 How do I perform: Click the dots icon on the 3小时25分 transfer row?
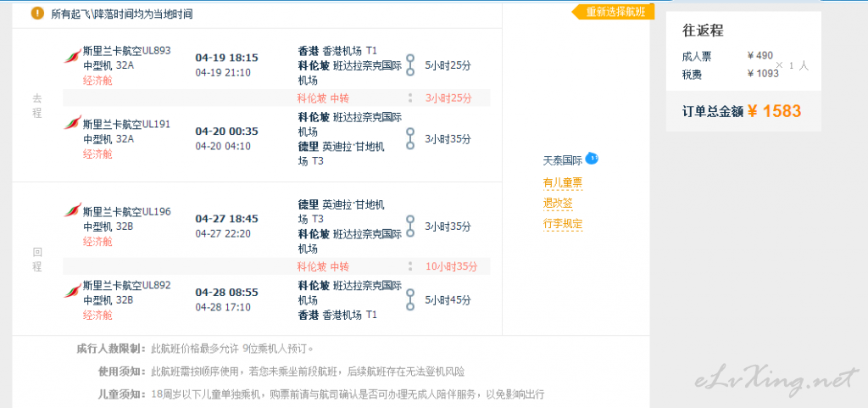410,98
